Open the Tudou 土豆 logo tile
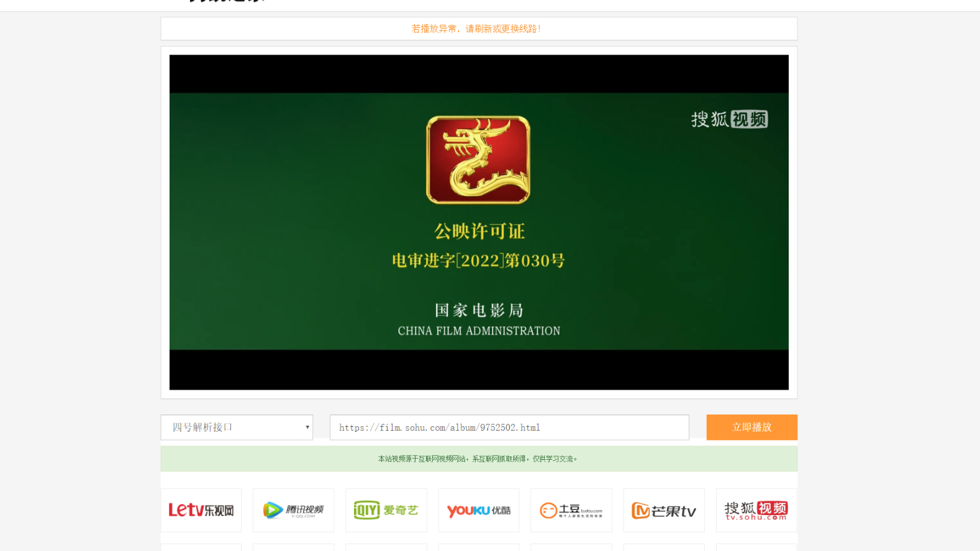The height and width of the screenshot is (551, 980). coord(571,510)
